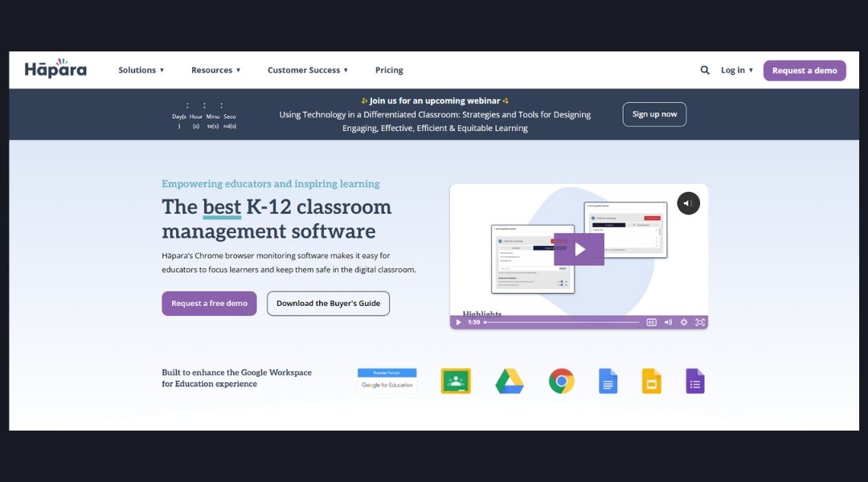Toggle closed captions on the video

(652, 322)
